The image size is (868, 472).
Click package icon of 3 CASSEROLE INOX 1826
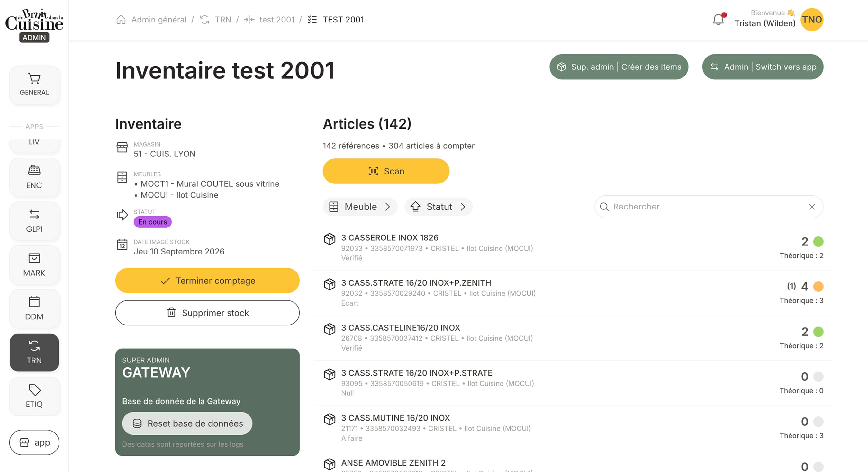click(330, 239)
